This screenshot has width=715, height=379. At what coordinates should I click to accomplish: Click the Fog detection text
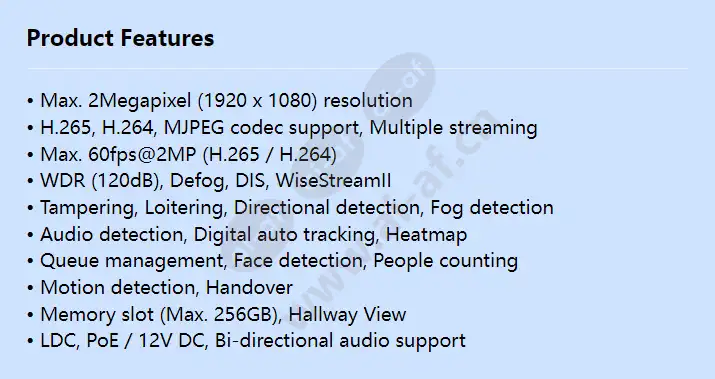point(492,208)
